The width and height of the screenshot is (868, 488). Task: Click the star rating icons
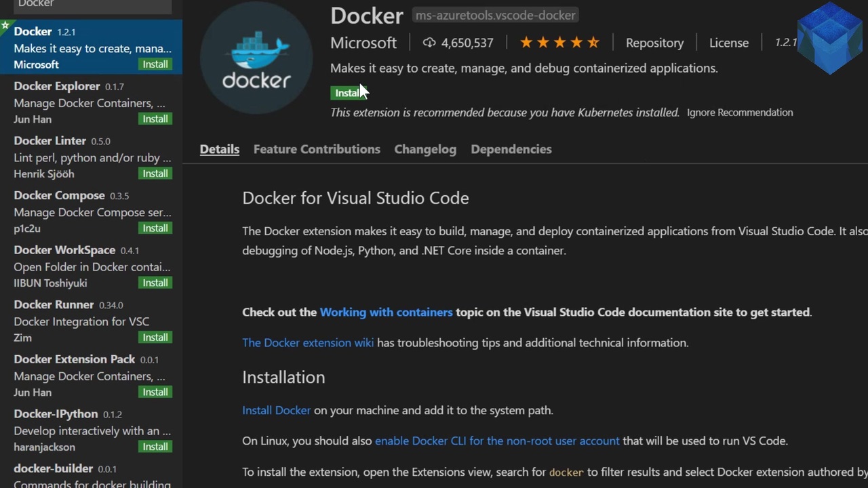click(x=559, y=43)
